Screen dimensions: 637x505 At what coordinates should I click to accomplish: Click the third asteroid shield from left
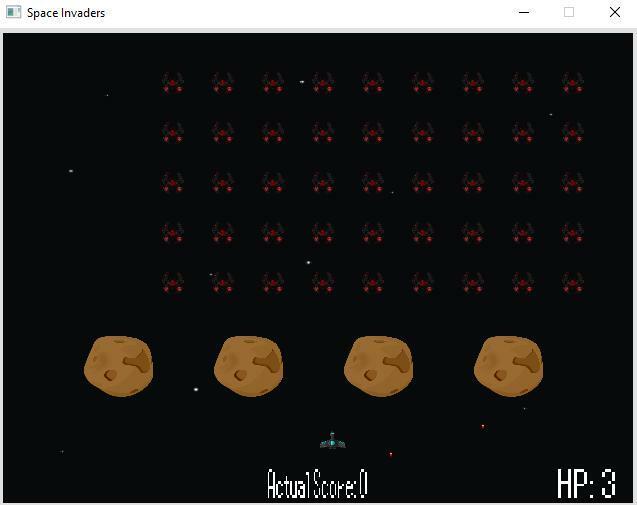[x=379, y=366]
